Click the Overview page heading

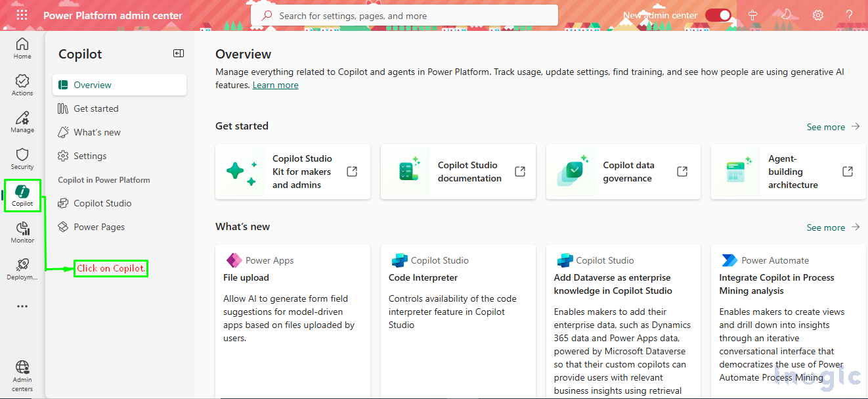[244, 54]
